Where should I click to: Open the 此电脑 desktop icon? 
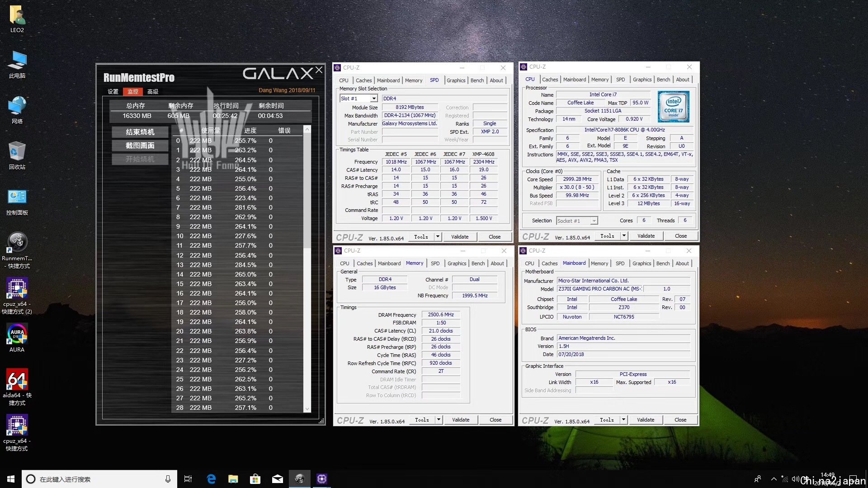[17, 65]
